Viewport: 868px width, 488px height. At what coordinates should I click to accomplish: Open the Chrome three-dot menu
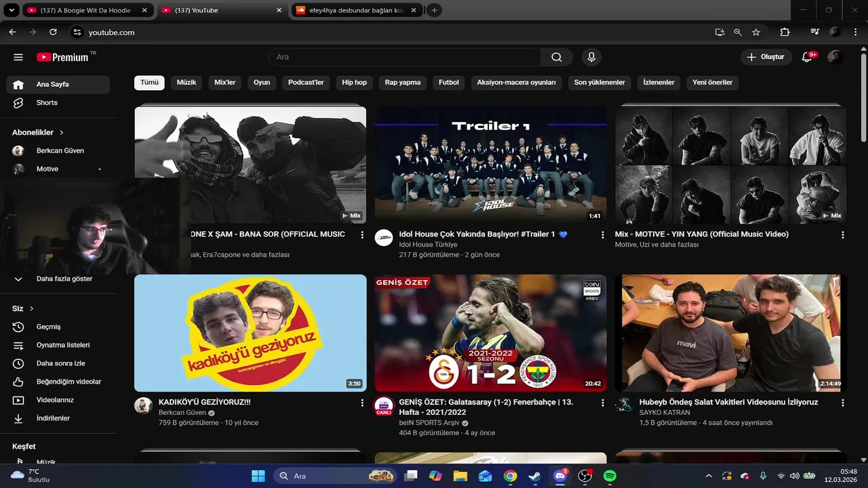pyautogui.click(x=855, y=32)
